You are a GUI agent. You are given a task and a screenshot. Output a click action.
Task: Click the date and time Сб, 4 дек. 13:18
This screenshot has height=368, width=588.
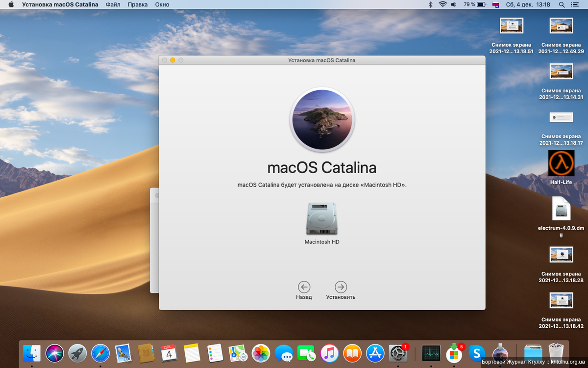527,4
